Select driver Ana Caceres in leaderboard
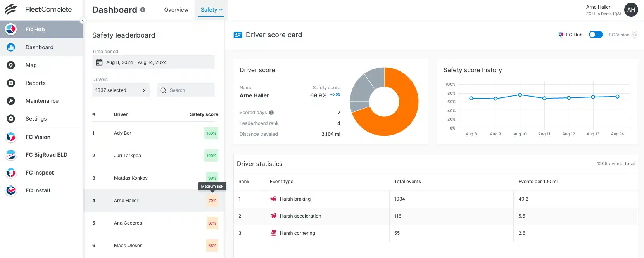The image size is (644, 258). click(x=128, y=223)
